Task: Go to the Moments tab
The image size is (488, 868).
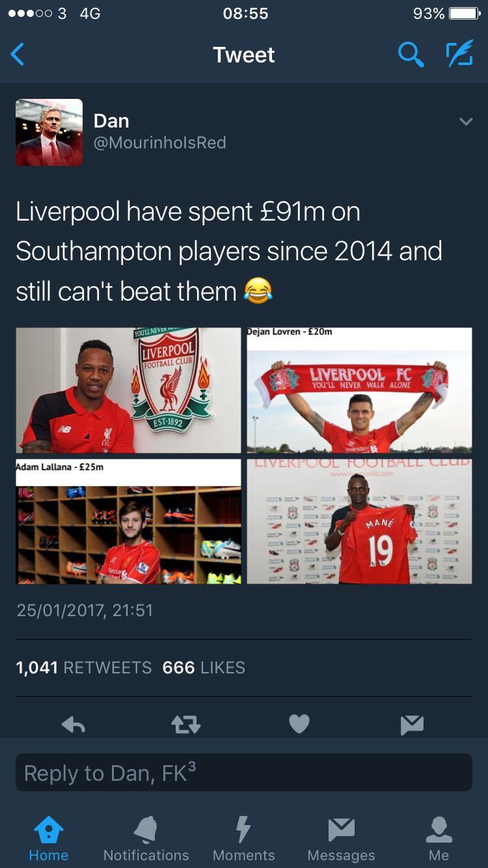Action: [x=243, y=839]
